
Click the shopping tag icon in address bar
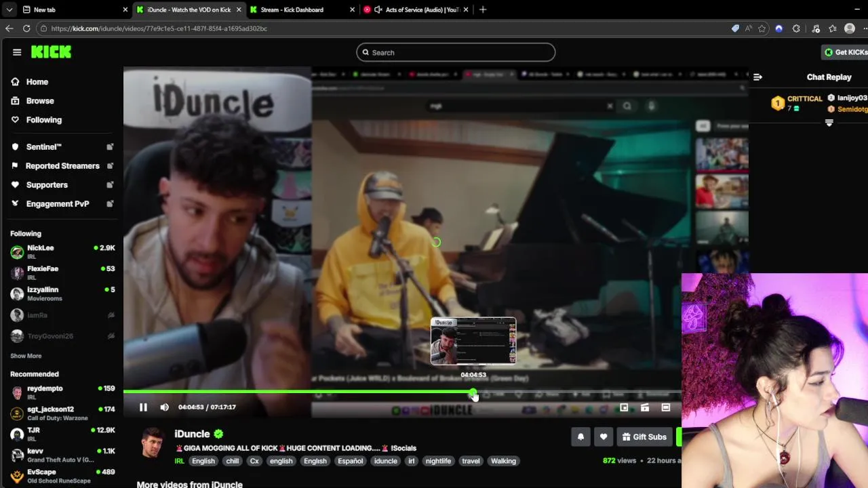[735, 28]
